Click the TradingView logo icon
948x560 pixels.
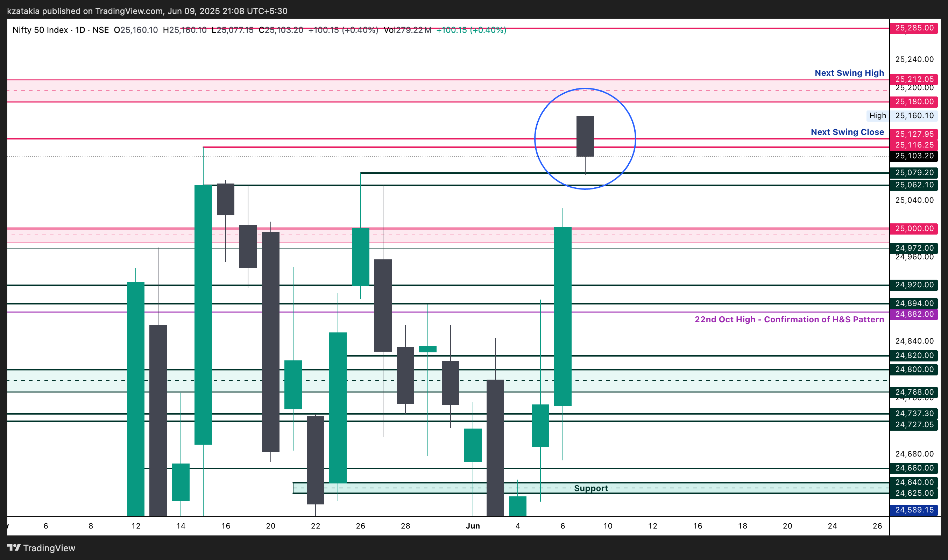click(x=14, y=547)
